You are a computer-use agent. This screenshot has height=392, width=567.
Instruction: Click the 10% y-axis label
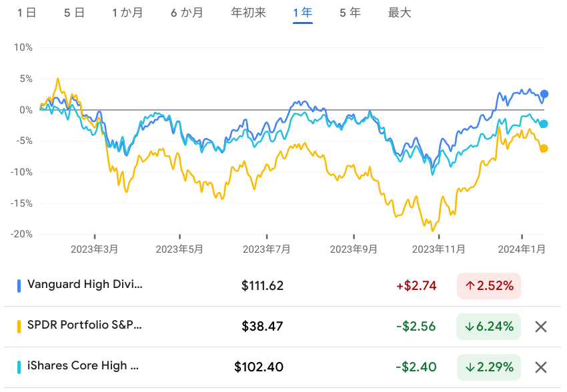(23, 48)
